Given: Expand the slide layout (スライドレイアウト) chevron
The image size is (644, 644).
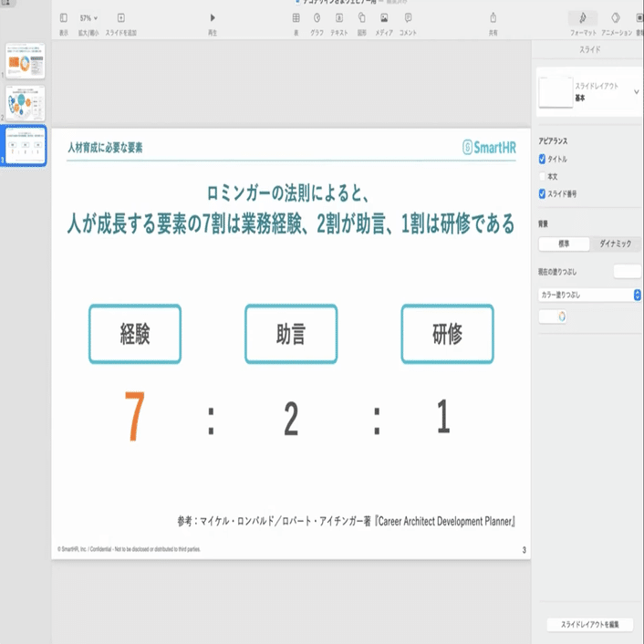Looking at the screenshot, I should pos(636,92).
